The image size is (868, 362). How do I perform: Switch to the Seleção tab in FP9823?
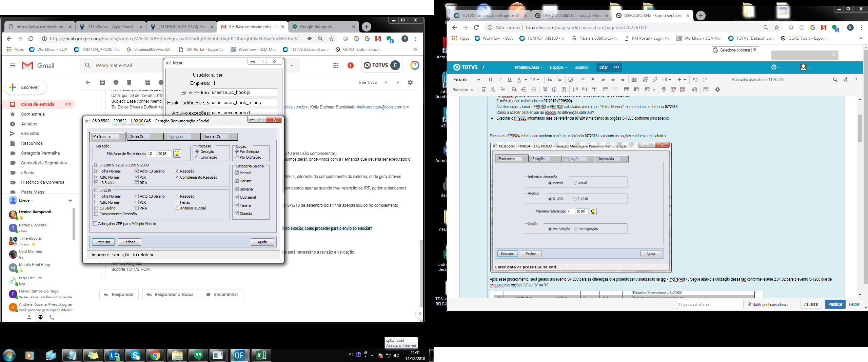pyautogui.click(x=145, y=137)
